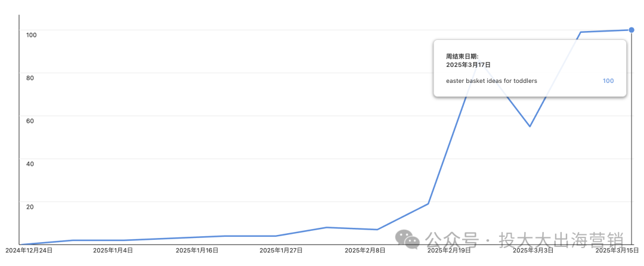Click 'easter basket ideas for toddlers' tooltip text
Screen dimensions: 644x266
coord(491,81)
